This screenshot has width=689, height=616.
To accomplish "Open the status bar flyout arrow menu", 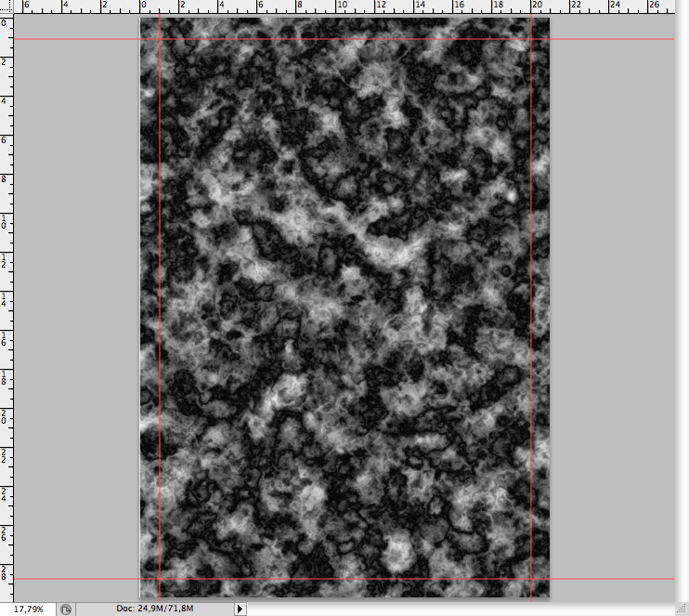I will [x=240, y=609].
